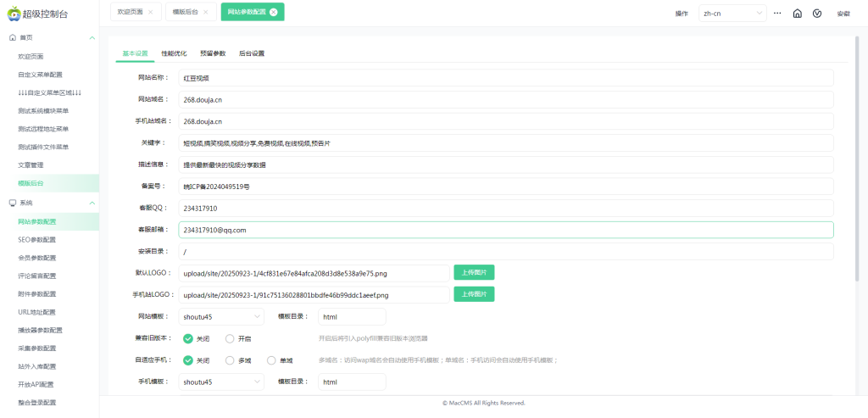Open the zh-cn language dropdown
The width and height of the screenshot is (868, 418).
pos(731,14)
